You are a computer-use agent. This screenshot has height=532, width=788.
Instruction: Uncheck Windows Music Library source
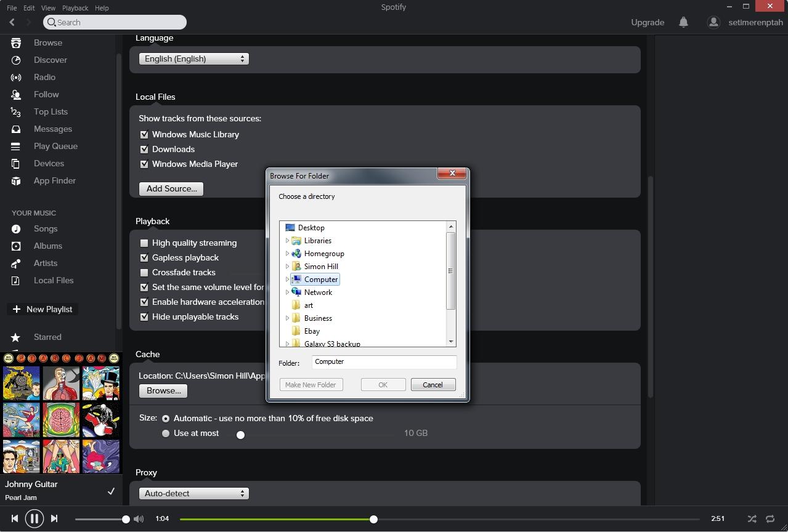(144, 134)
